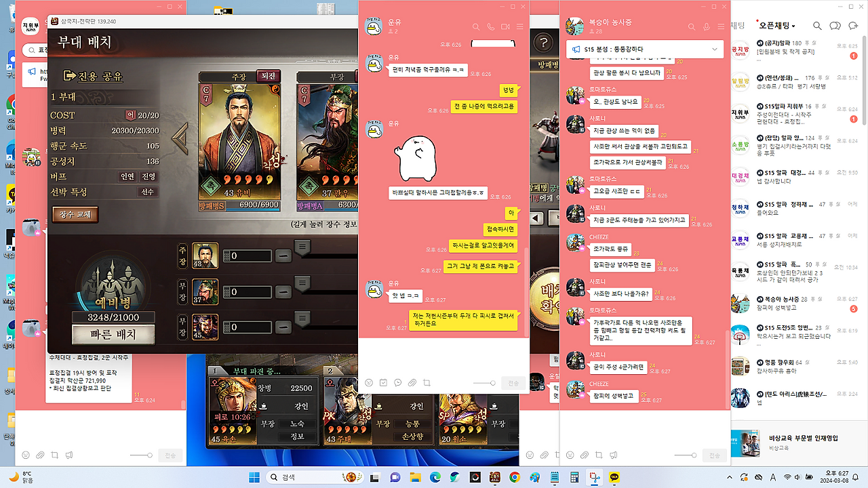Toggle the 진영 buff tag
868x488 pixels.
pos(149,177)
